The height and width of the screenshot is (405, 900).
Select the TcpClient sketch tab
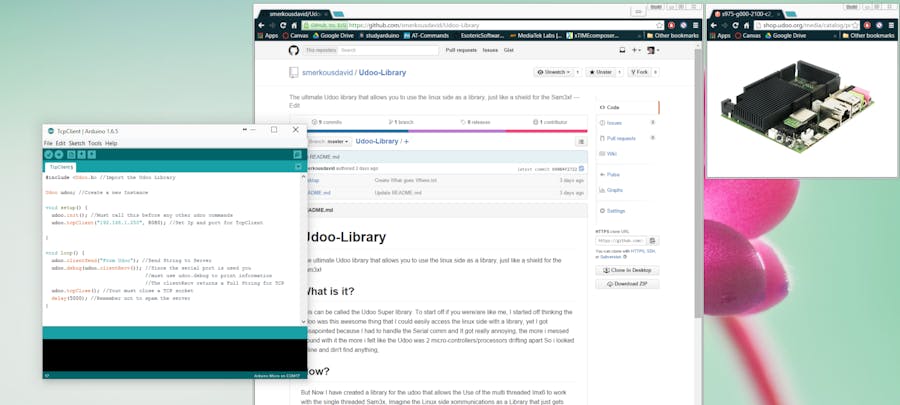pyautogui.click(x=60, y=167)
